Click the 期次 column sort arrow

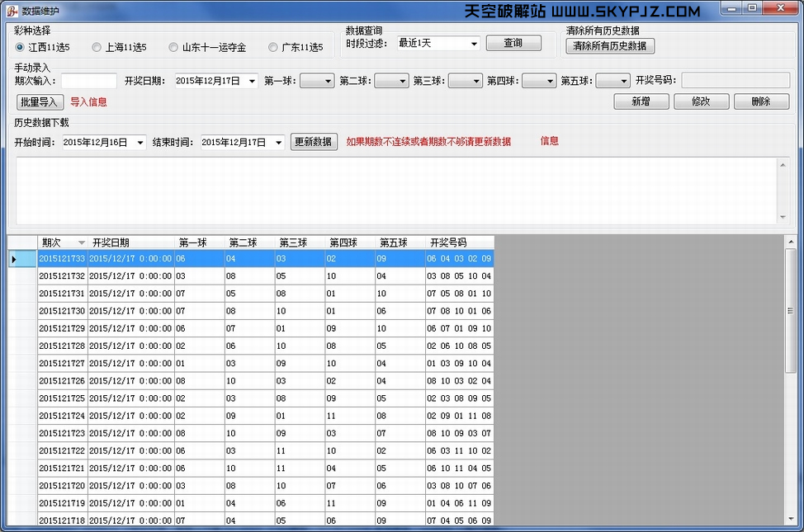click(81, 242)
